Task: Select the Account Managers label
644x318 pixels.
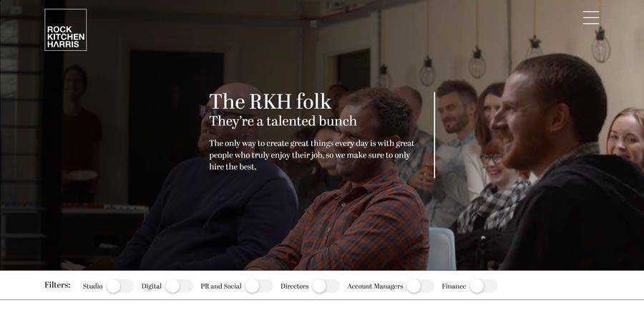Action: pos(375,286)
